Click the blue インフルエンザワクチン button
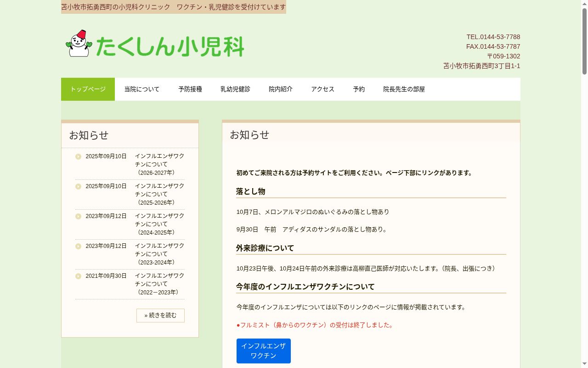The width and height of the screenshot is (588, 368). pos(264,351)
